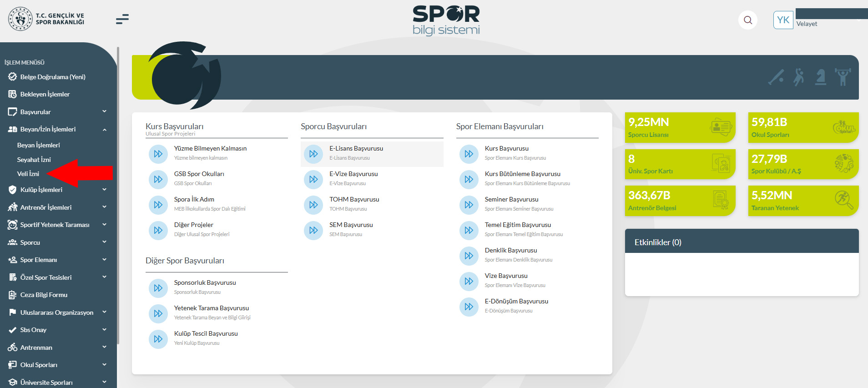
Task: Toggle the sidebar hamburger menu icon
Action: [x=122, y=19]
